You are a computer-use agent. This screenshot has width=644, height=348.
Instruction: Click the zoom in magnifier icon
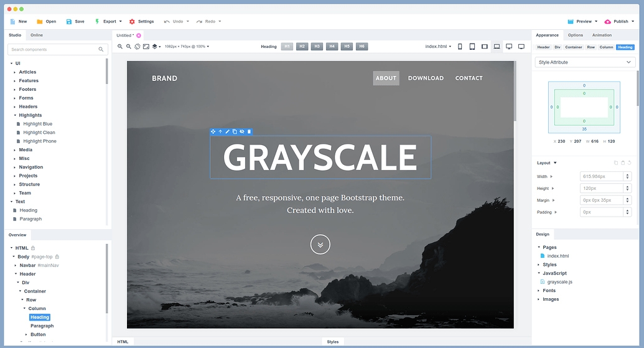pyautogui.click(x=120, y=47)
